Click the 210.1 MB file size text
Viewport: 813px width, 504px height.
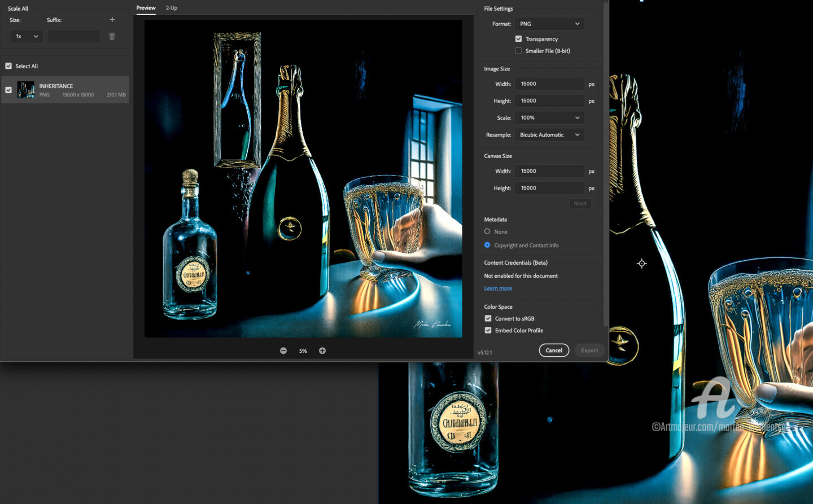tap(116, 95)
